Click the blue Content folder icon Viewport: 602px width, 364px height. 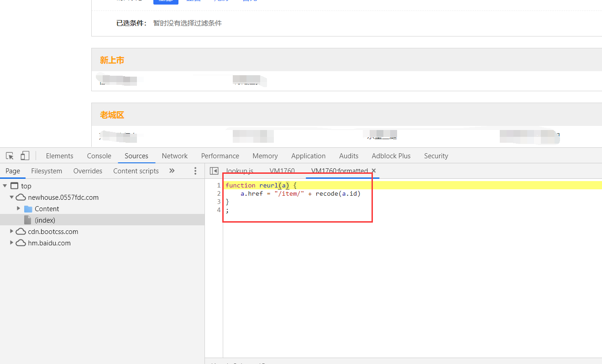click(28, 209)
